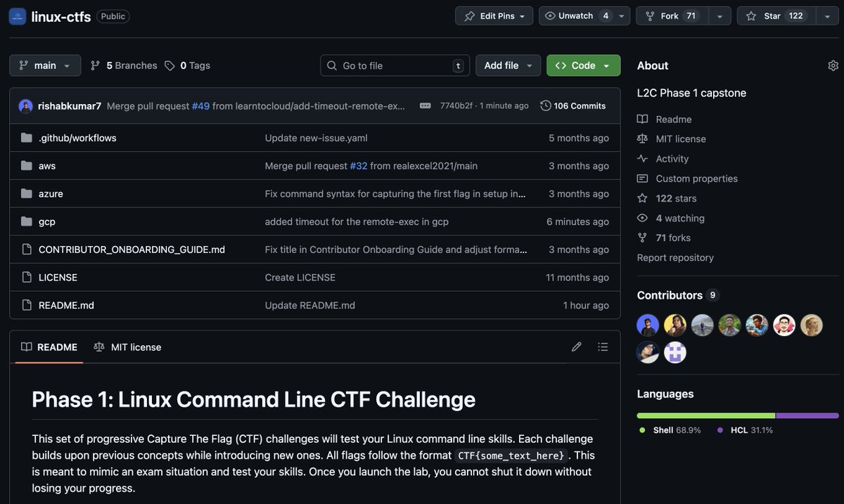This screenshot has height=504, width=844.
Task: Open the Fork options dropdown arrow
Action: [720, 16]
